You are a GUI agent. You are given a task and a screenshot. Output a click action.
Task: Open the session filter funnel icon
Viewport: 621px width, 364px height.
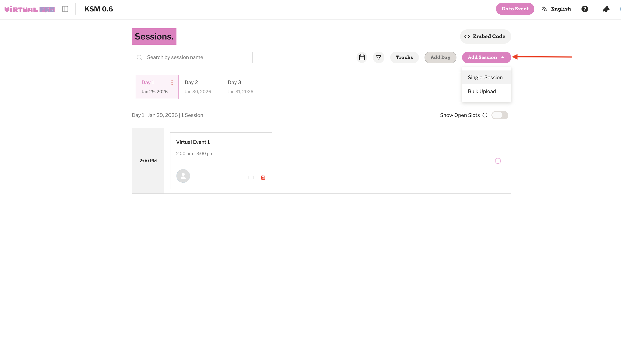click(379, 57)
